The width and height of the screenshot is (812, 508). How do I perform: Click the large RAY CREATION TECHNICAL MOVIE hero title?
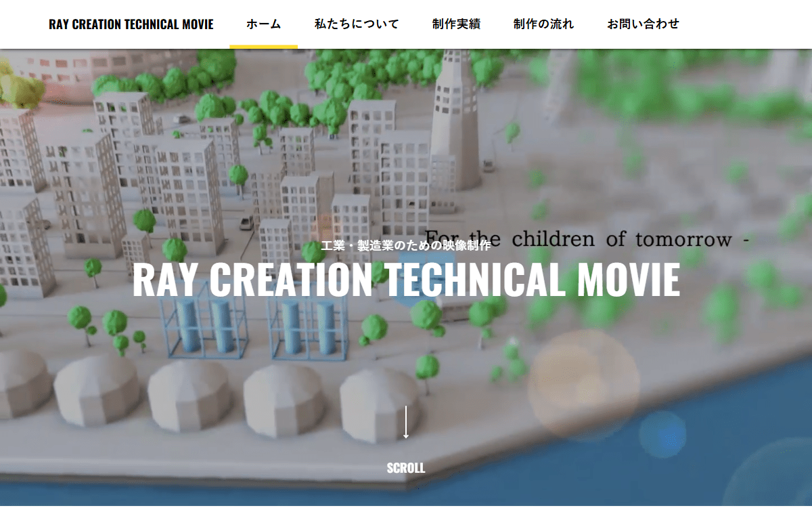406,279
